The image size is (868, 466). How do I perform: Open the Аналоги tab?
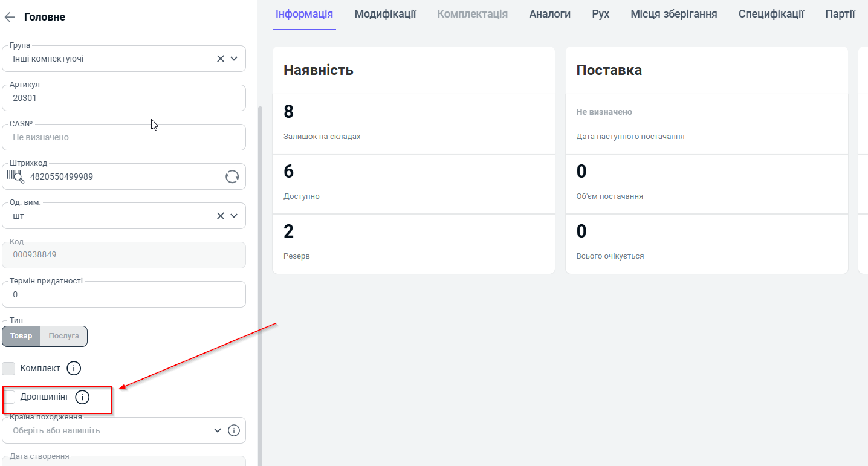click(549, 14)
